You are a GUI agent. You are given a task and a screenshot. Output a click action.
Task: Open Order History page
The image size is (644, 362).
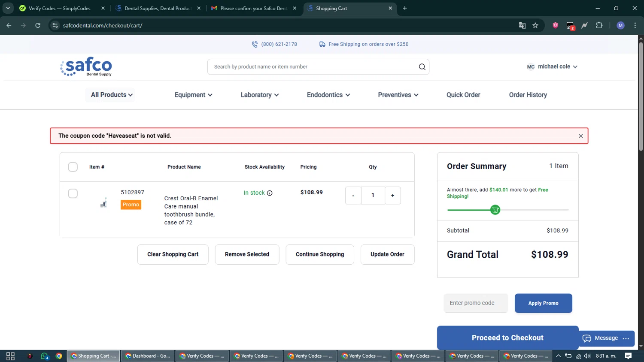coord(528,95)
